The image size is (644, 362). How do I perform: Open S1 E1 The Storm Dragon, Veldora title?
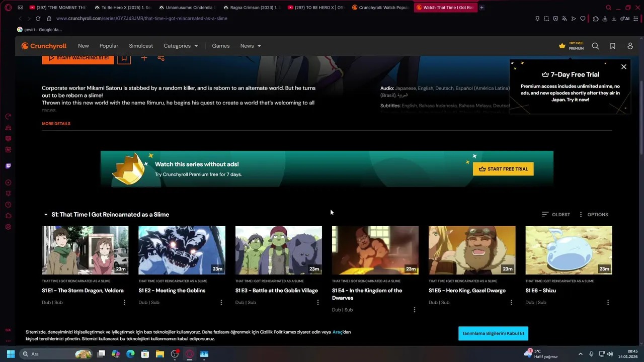83,291
